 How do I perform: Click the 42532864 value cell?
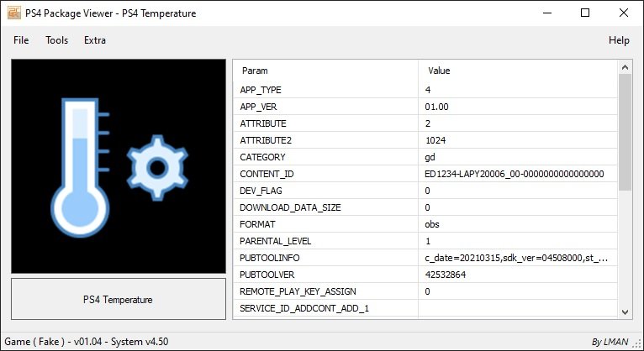[518, 275]
